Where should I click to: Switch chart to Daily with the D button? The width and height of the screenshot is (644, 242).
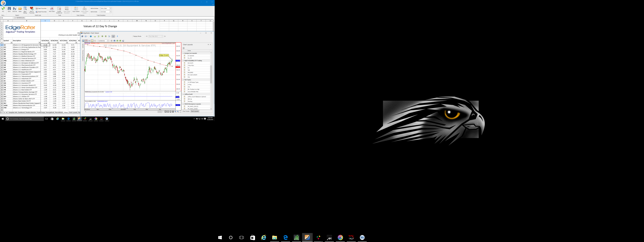point(165,112)
